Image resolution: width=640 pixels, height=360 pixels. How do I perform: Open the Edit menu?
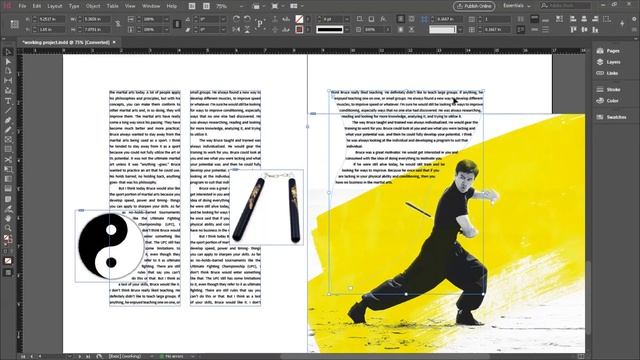click(x=37, y=6)
